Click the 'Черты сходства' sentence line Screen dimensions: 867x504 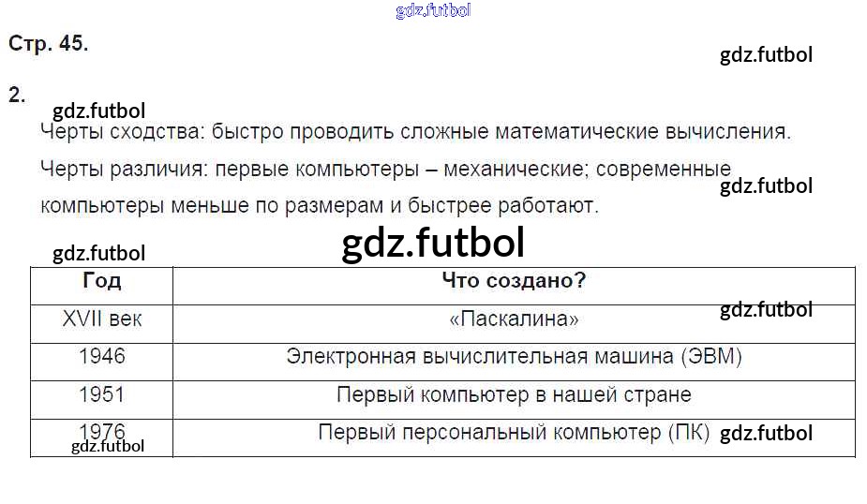[415, 132]
